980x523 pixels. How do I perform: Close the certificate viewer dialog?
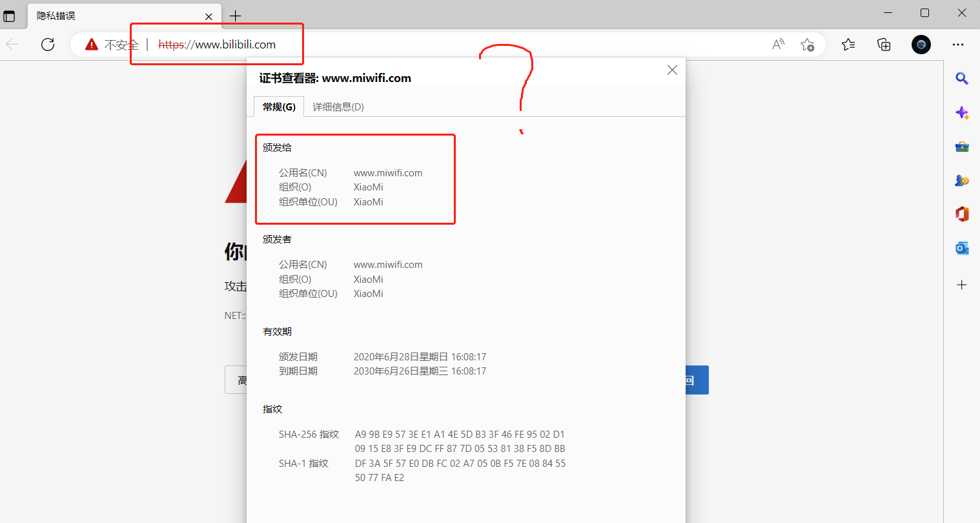672,70
